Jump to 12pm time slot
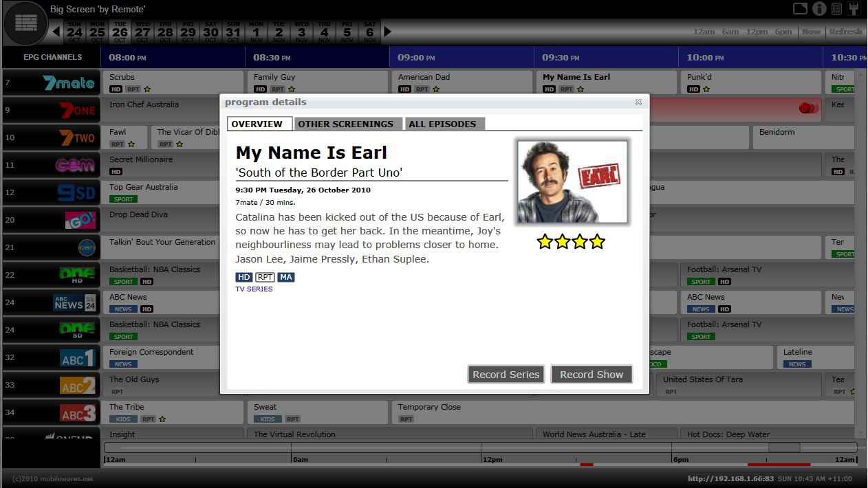 [757, 32]
